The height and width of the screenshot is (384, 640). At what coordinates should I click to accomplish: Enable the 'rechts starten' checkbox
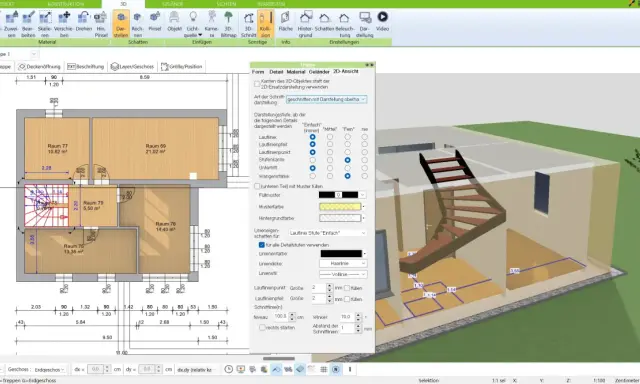262,328
